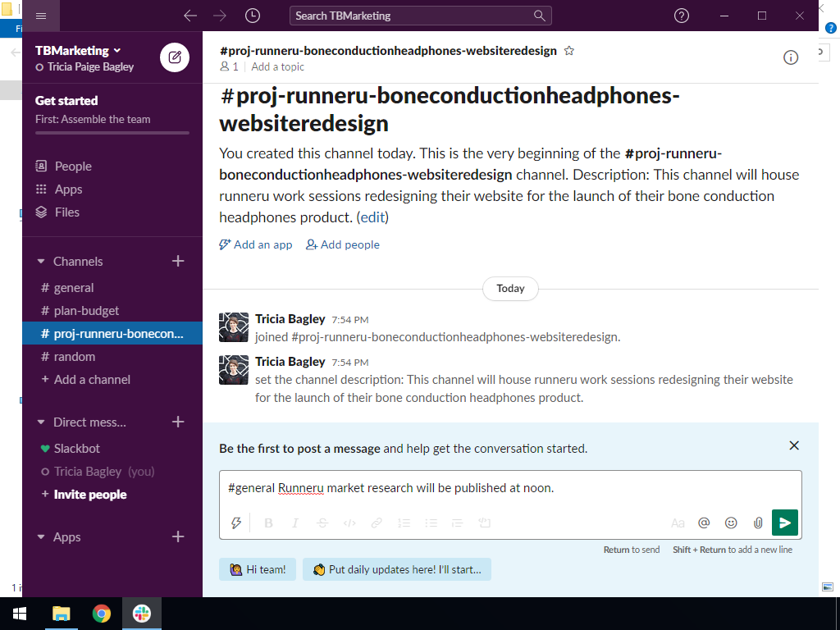Image resolution: width=840 pixels, height=630 pixels.
Task: Toggle blockquote formatting
Action: [457, 523]
